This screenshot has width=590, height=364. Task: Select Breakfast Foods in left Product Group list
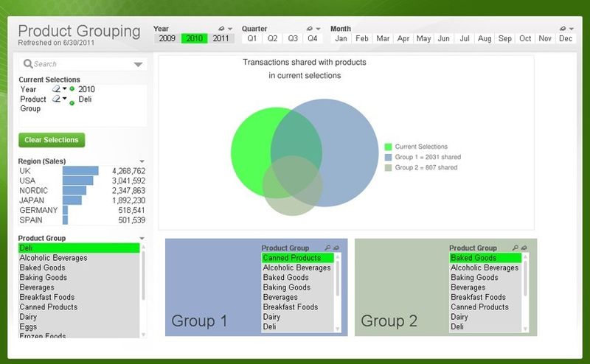pyautogui.click(x=79, y=297)
